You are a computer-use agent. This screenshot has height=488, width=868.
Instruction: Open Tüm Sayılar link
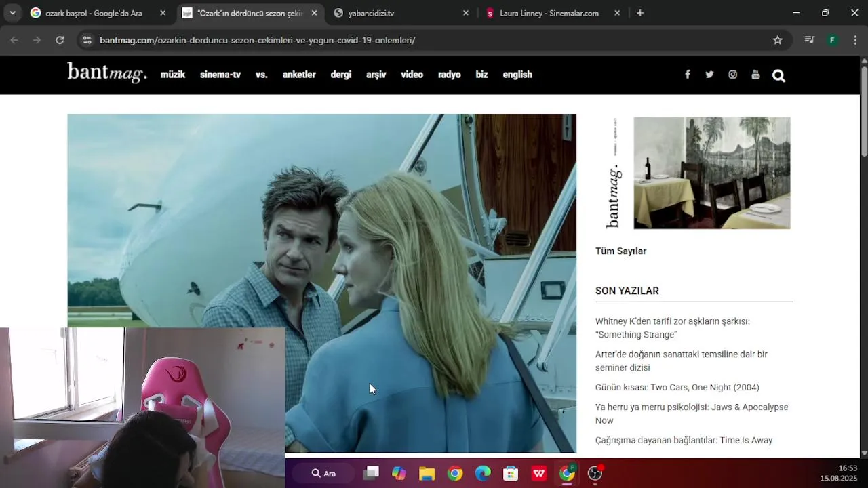(x=620, y=251)
